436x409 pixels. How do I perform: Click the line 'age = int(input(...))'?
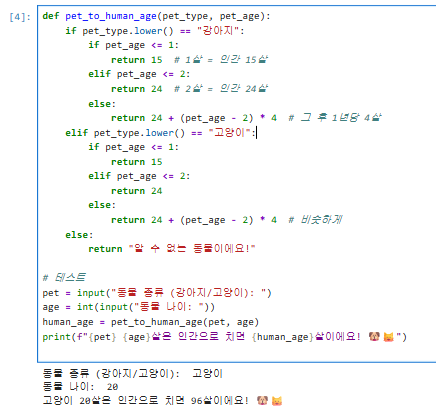(129, 307)
